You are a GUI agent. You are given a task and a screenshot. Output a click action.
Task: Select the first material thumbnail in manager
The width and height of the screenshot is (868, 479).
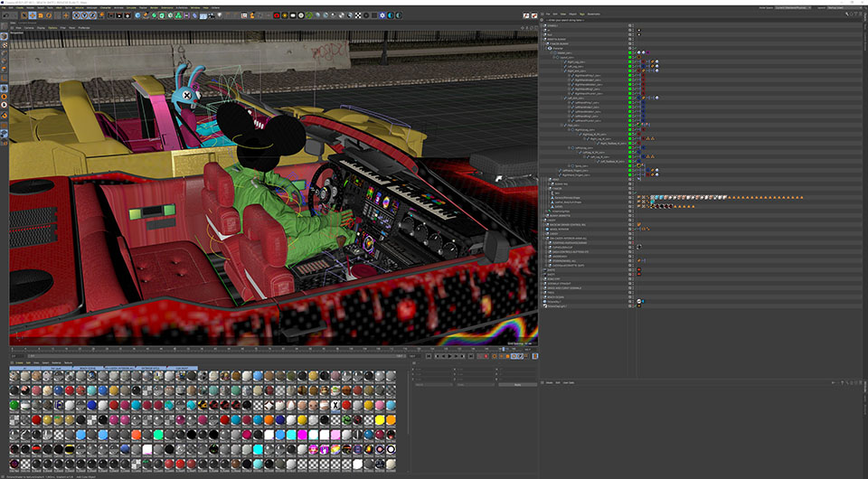14,376
